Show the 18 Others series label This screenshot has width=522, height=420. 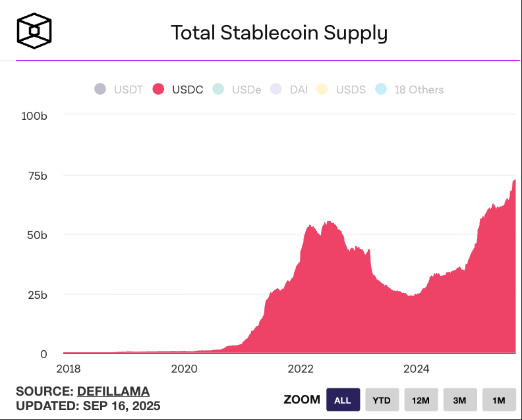[419, 90]
